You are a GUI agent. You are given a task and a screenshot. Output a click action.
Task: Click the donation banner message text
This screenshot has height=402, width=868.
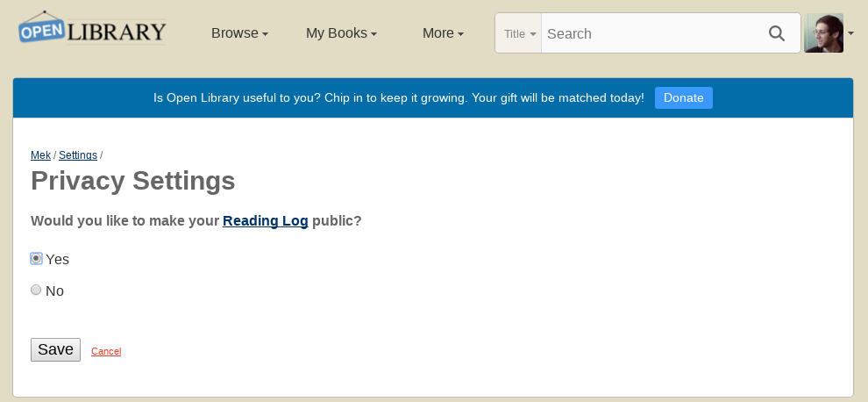[399, 98]
